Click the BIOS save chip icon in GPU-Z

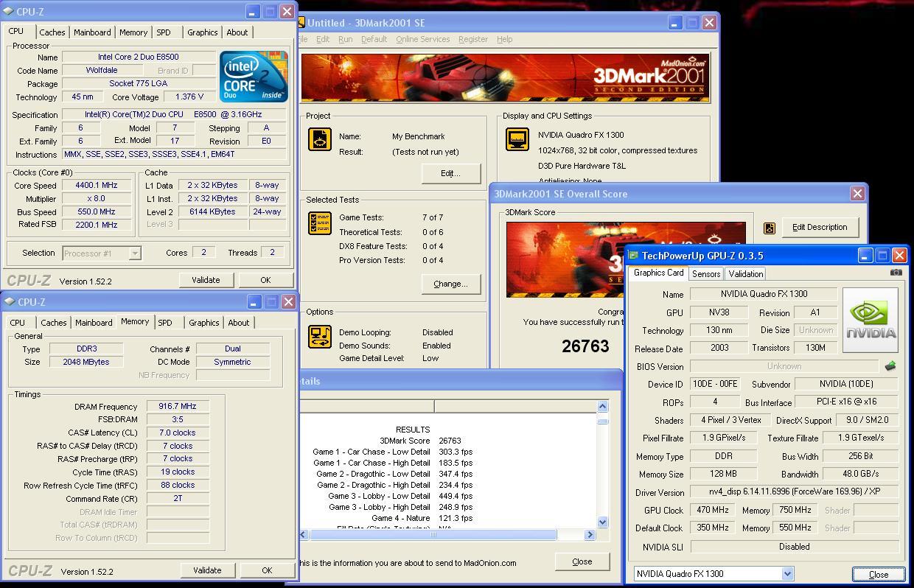click(x=890, y=366)
